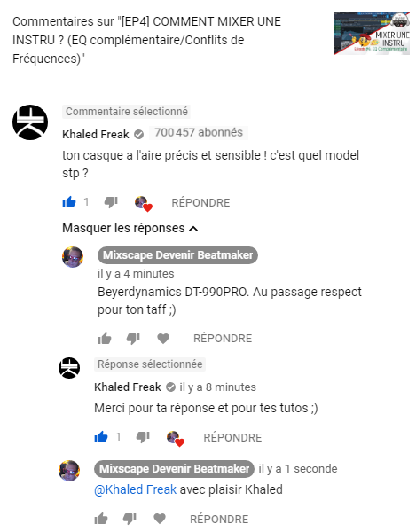Dislike the Beyerdynamics DT-990PRO reply
The width and height of the screenshot is (416, 532).
[133, 339]
